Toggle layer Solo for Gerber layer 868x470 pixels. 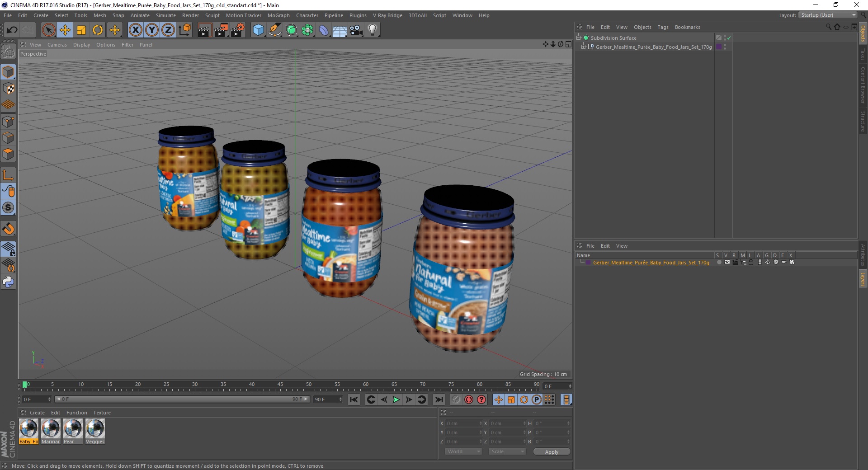pos(719,263)
